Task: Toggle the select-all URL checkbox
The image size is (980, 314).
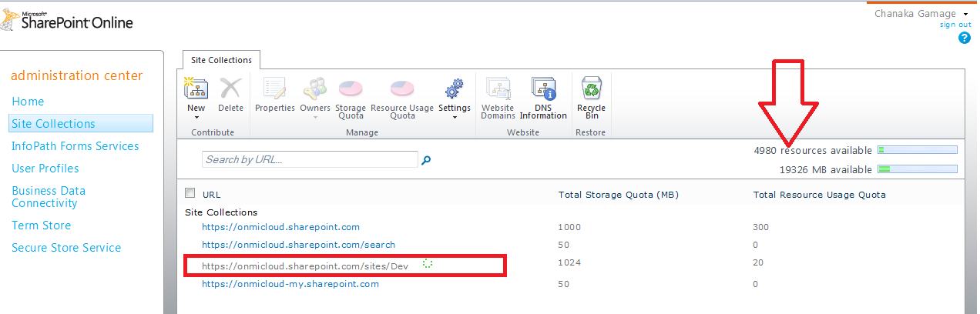Action: tap(190, 193)
